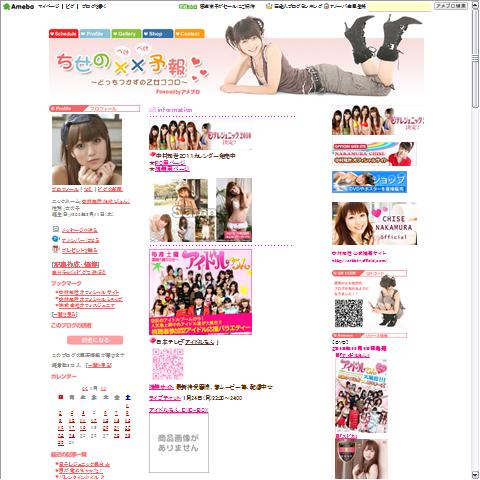Click the Ameba logo icon
The height and width of the screenshot is (480, 480).
(x=6, y=6)
